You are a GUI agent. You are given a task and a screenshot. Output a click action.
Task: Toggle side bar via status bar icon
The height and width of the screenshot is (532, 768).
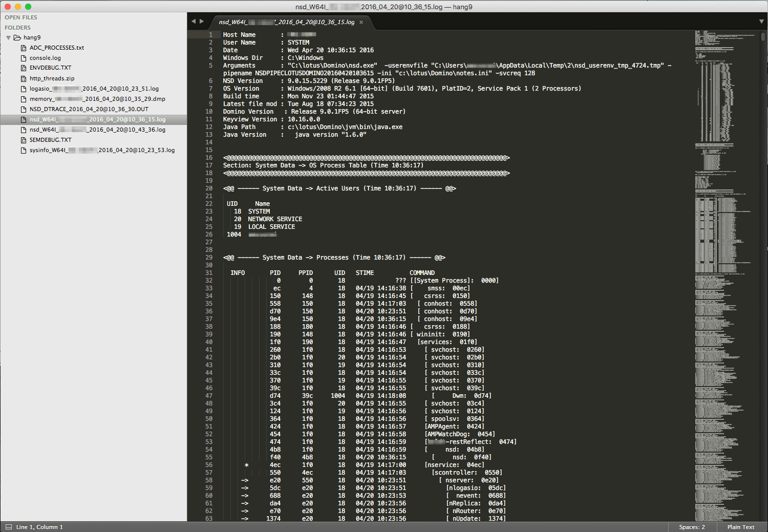8,527
